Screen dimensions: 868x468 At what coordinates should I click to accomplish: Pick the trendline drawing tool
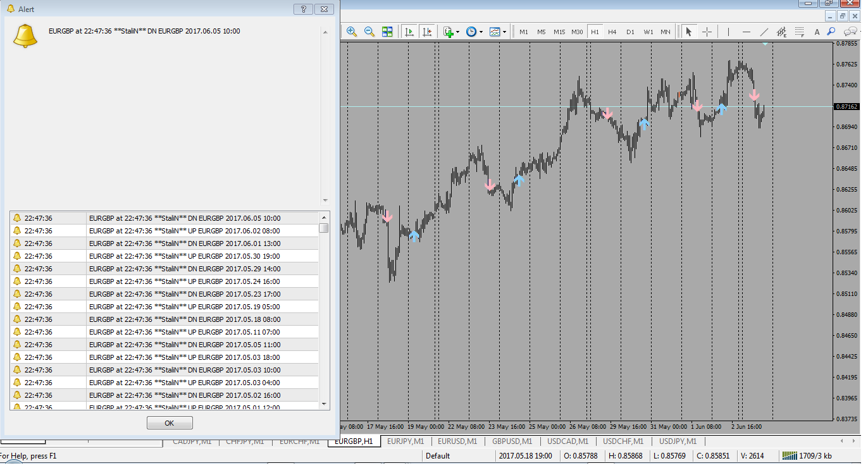tap(764, 32)
